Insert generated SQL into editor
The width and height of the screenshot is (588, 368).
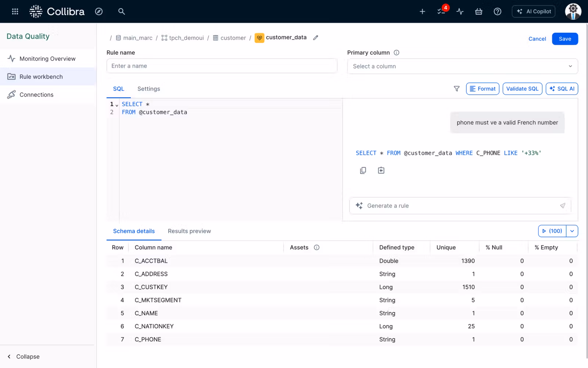[381, 170]
